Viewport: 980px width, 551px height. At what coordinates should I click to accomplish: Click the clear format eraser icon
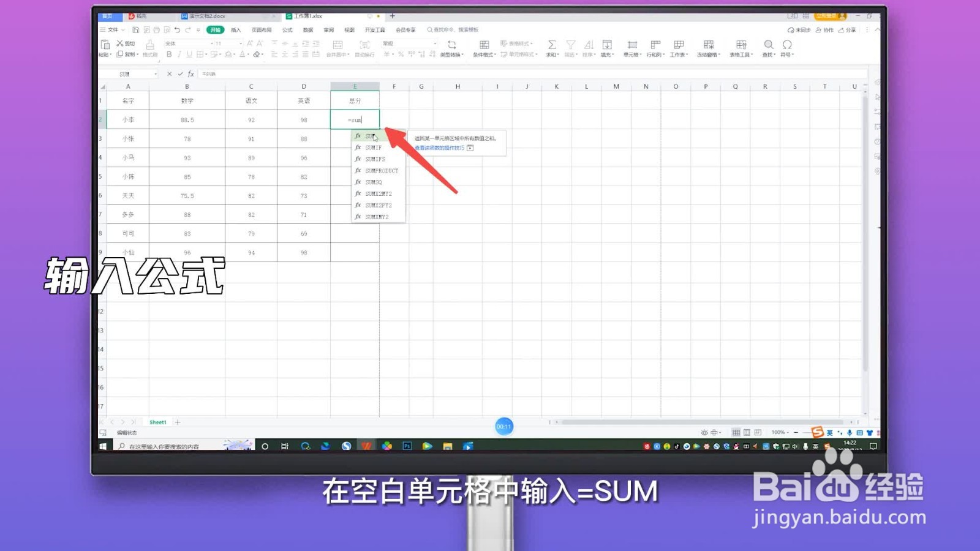(x=257, y=54)
